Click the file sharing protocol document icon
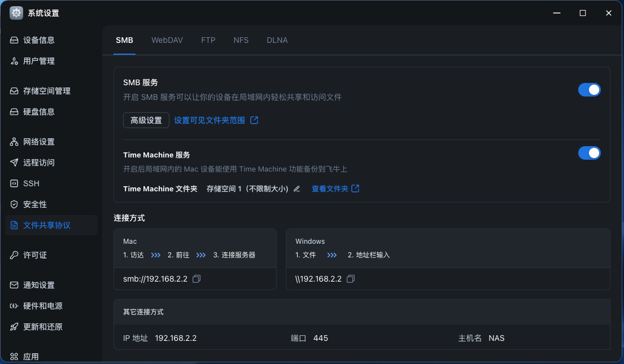The height and width of the screenshot is (364, 624). [14, 225]
